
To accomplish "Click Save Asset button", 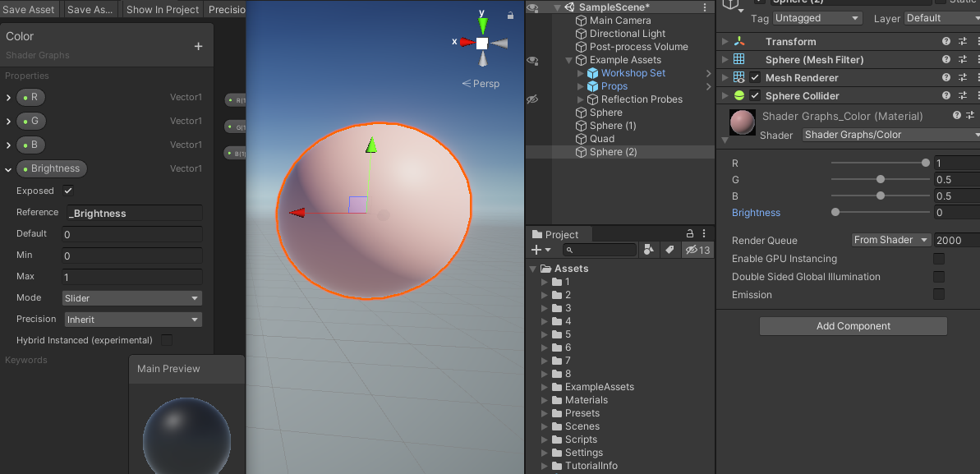I will click(x=28, y=9).
